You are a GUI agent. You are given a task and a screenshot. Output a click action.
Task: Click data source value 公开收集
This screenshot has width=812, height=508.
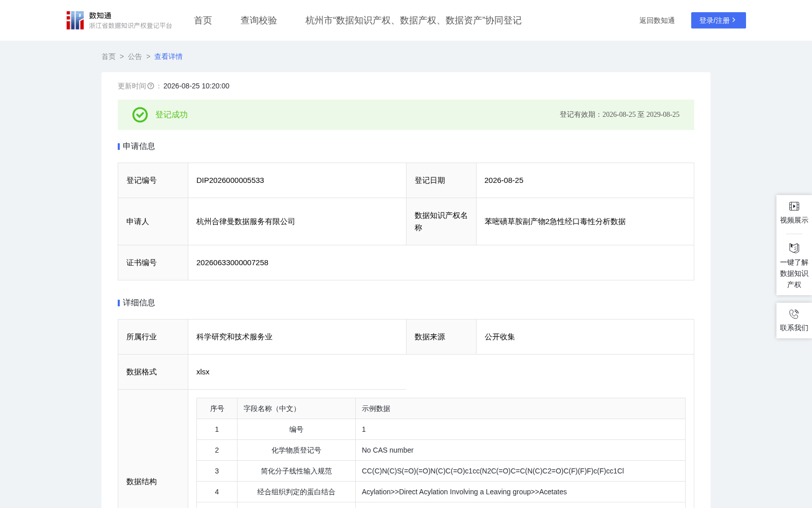tap(500, 337)
